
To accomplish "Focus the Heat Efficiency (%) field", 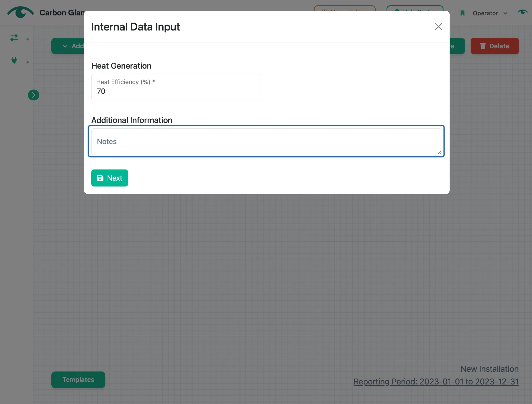I will click(x=176, y=87).
